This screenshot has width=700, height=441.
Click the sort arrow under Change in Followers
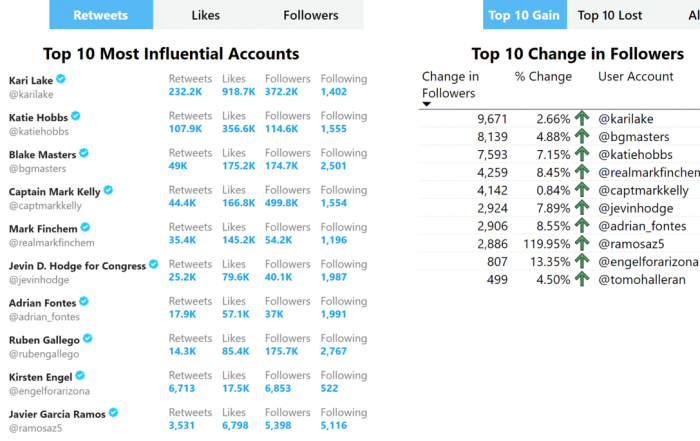coord(426,104)
